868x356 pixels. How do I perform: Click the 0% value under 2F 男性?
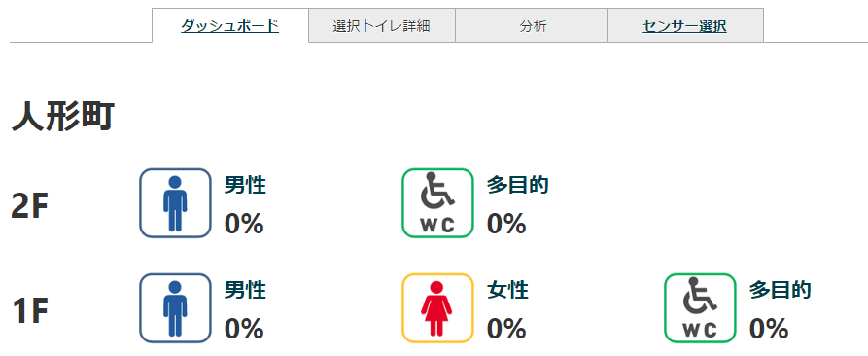[244, 224]
